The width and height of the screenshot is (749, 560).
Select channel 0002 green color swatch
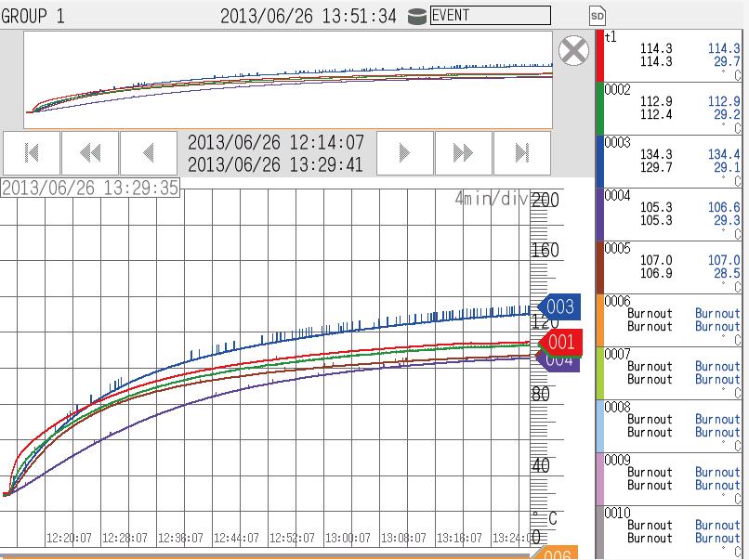(600, 108)
